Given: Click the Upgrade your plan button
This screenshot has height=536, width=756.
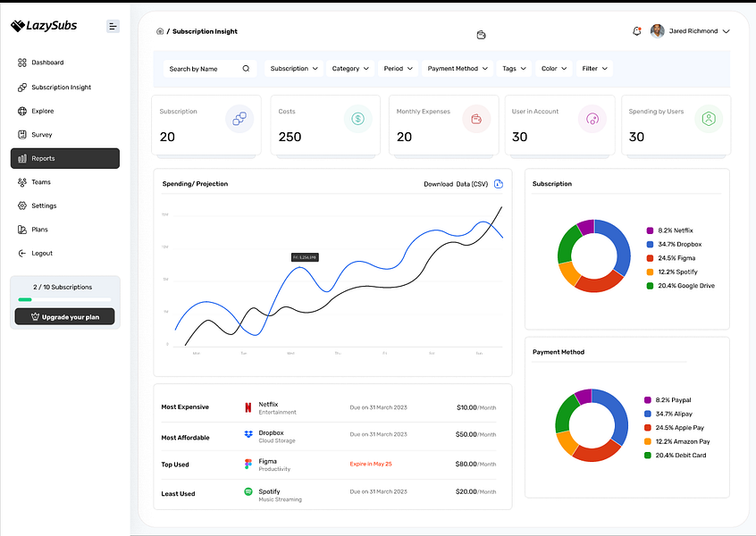Looking at the screenshot, I should click(65, 316).
